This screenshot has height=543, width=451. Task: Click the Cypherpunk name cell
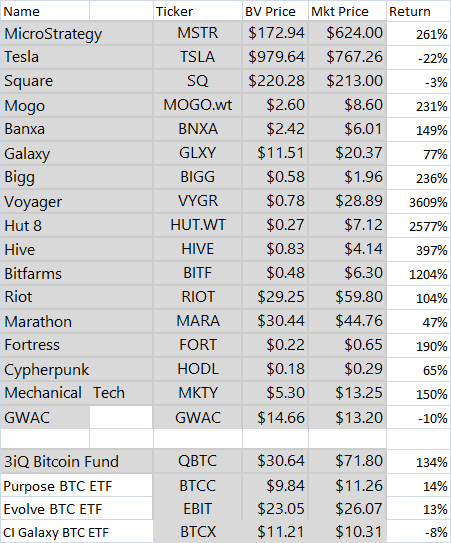click(77, 369)
